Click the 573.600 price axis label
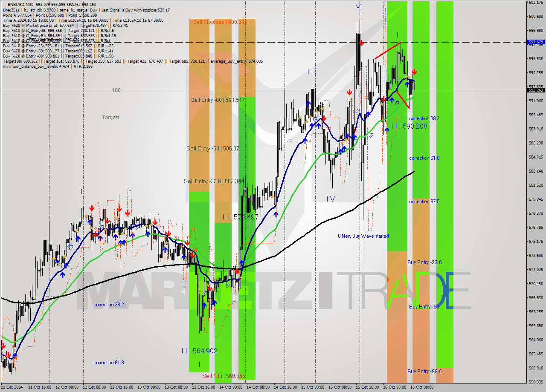This screenshot has height=392, width=546. 536,256
